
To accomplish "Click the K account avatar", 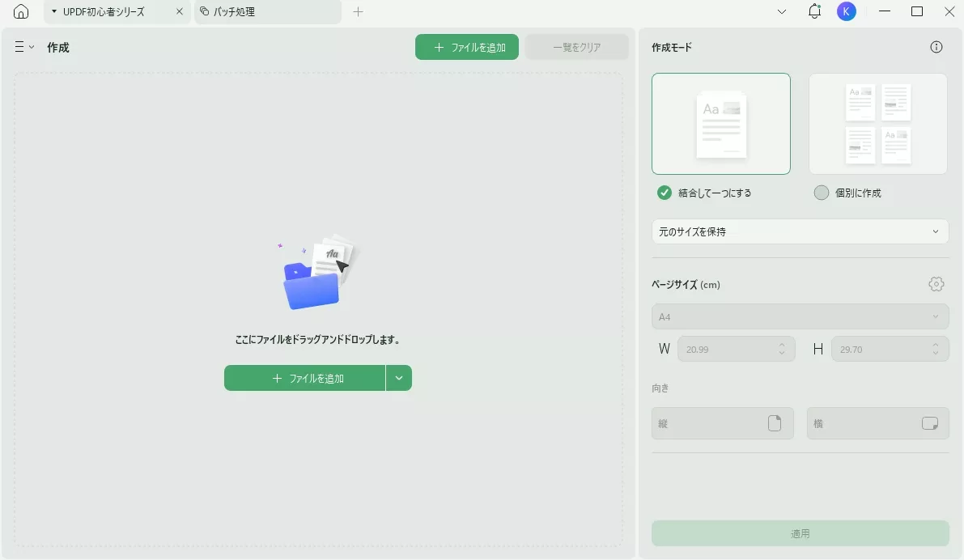I will pos(847,11).
